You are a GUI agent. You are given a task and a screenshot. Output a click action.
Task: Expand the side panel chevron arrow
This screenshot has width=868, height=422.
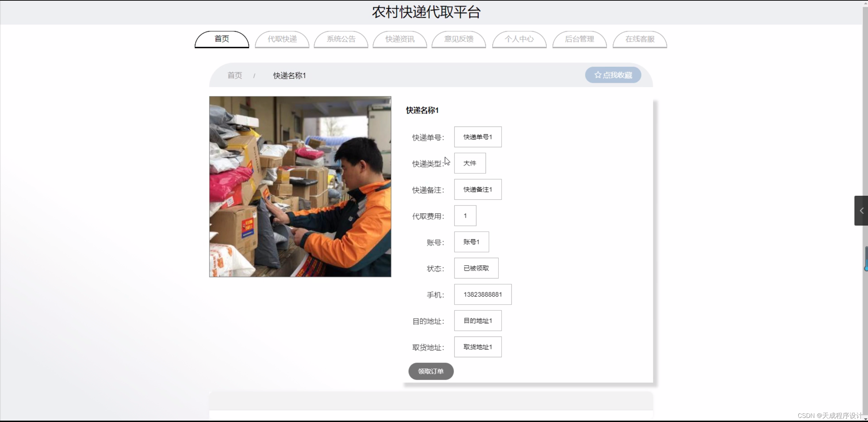pyautogui.click(x=861, y=211)
